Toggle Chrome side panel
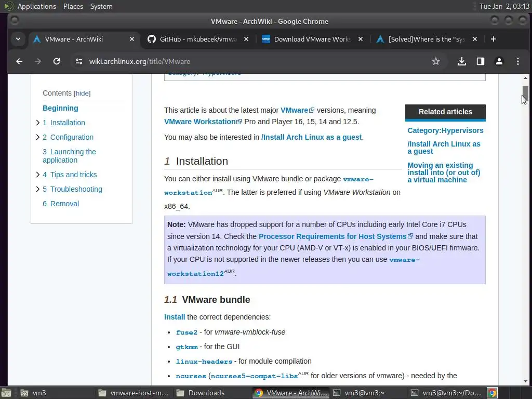This screenshot has height=399, width=532. pos(481,61)
